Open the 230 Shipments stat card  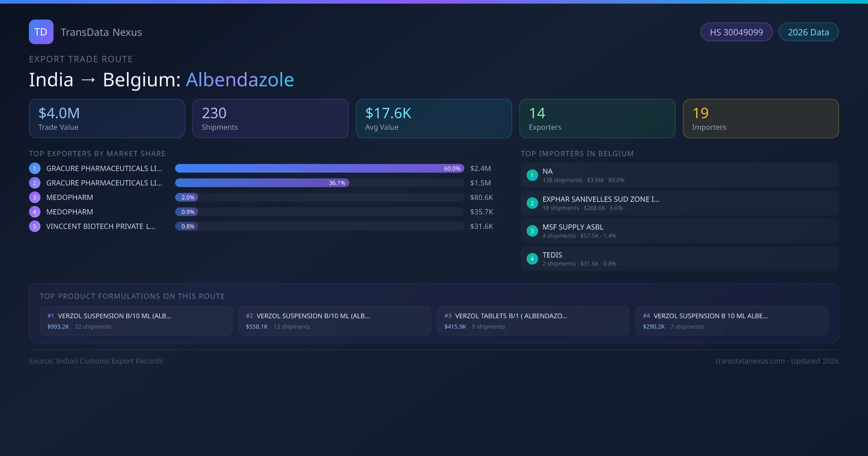pyautogui.click(x=270, y=118)
